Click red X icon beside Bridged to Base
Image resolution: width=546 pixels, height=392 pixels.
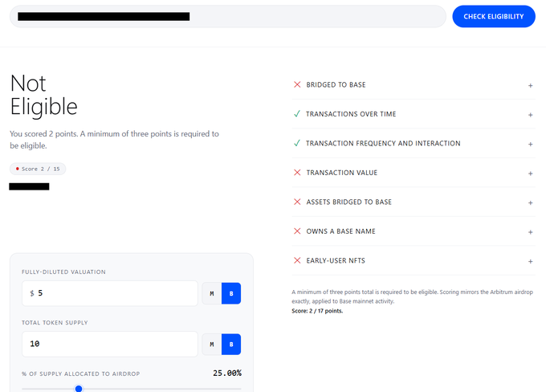297,84
